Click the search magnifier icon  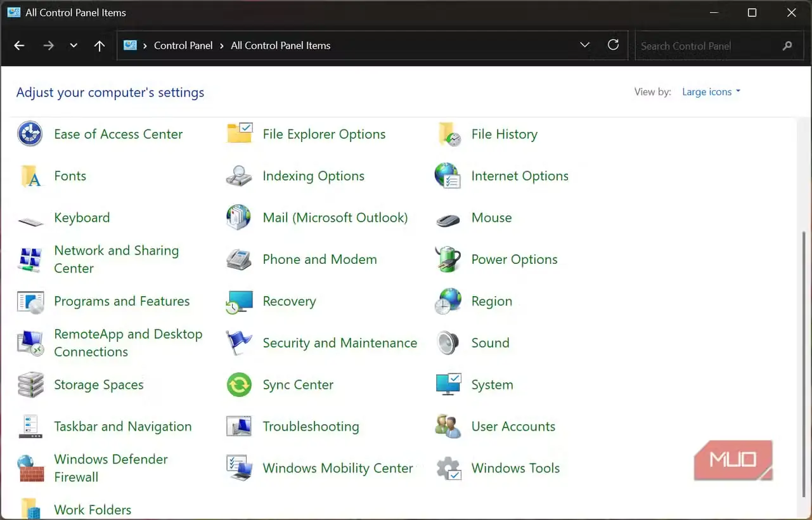(787, 46)
